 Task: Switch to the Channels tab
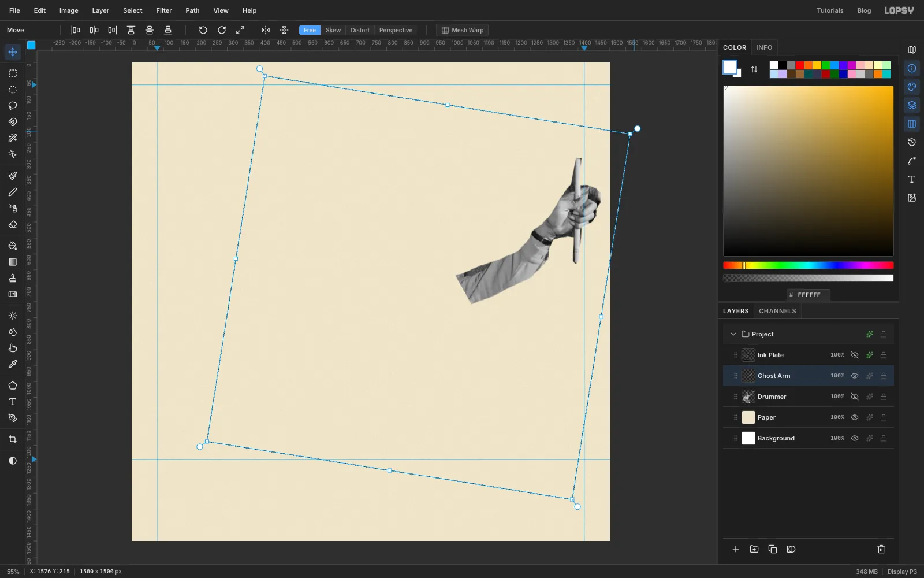tap(777, 311)
